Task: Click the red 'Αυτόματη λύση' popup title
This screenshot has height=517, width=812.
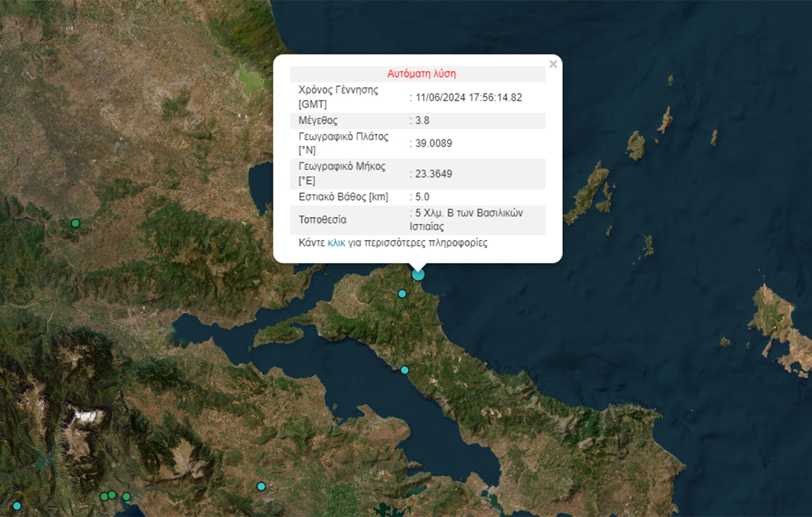Action: pos(421,74)
